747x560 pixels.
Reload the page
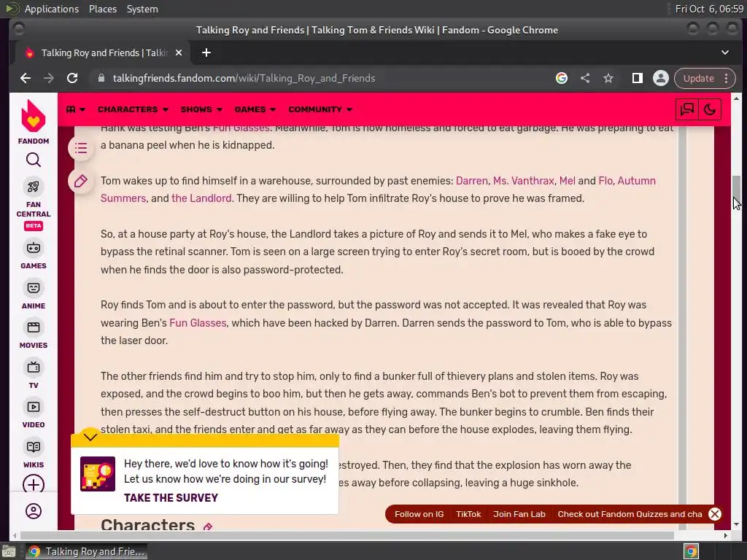[72, 78]
